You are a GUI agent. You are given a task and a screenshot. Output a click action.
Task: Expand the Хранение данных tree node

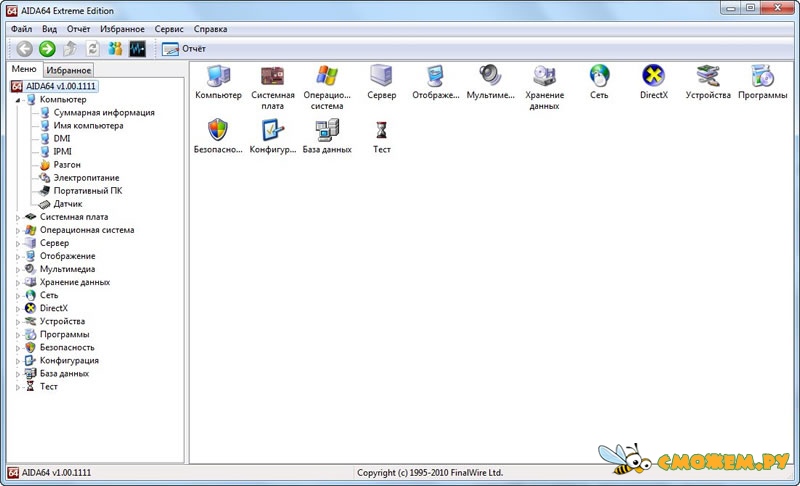click(17, 283)
